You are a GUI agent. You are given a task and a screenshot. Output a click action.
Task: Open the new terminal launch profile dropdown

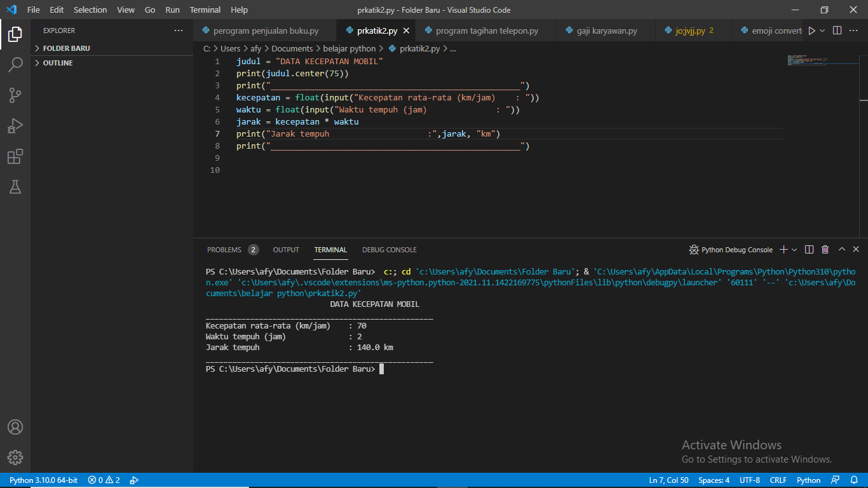click(794, 250)
